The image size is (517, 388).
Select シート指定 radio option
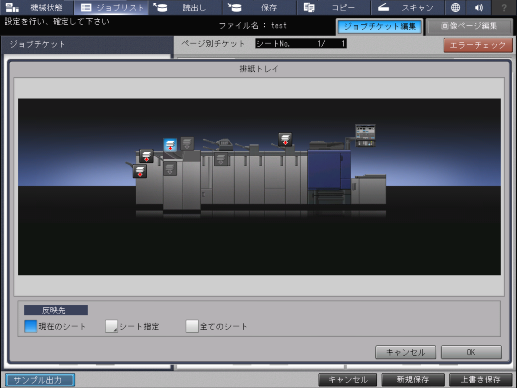(x=111, y=326)
